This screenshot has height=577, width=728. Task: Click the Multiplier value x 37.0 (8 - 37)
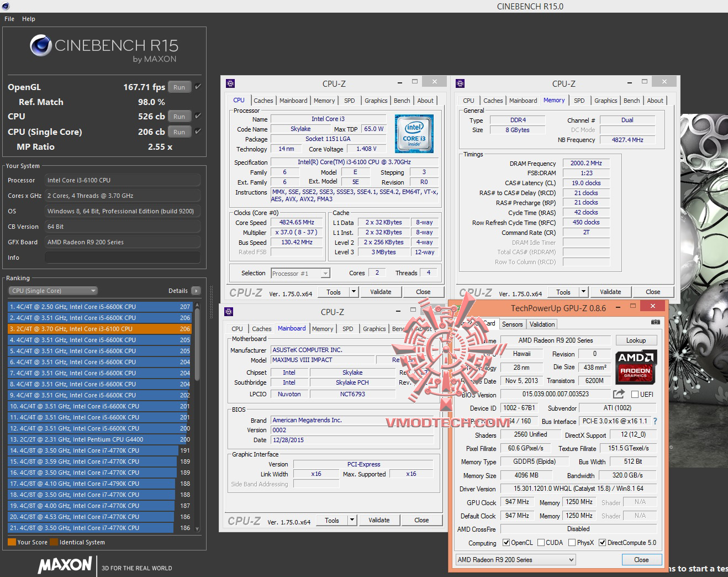[x=297, y=232]
